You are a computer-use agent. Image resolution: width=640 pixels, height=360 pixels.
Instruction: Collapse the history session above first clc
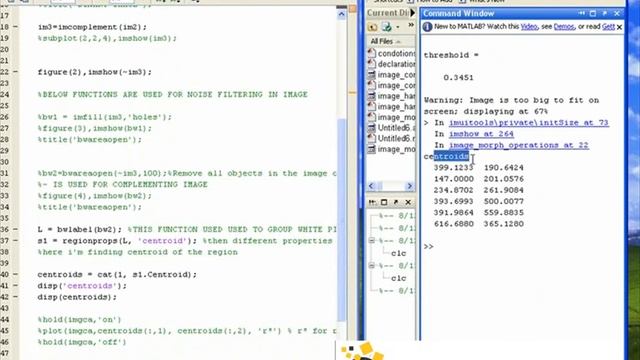(x=372, y=240)
